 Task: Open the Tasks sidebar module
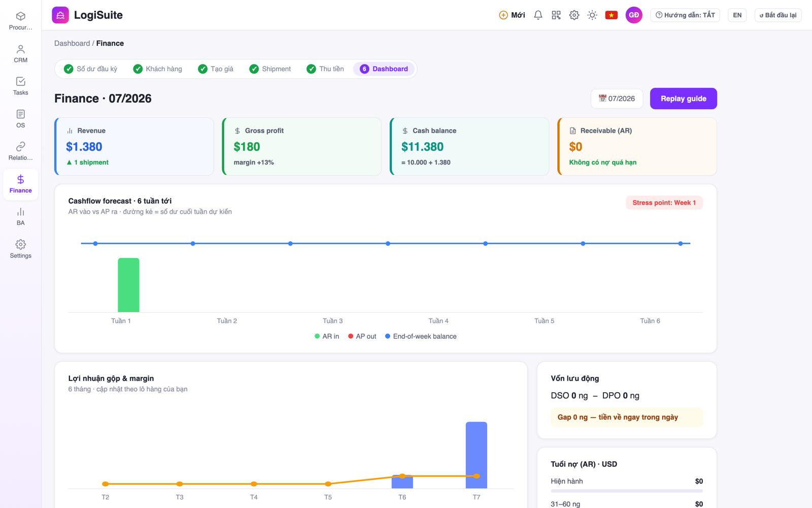coord(20,86)
